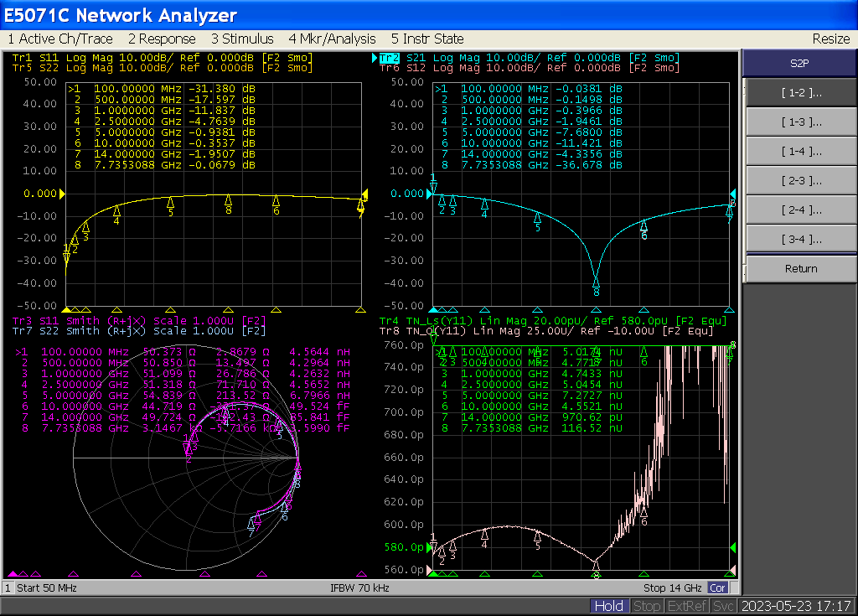The image size is (858, 616).
Task: Click the yellow reference triangle at 0.000 on S11 plot
Action: pyautogui.click(x=62, y=194)
